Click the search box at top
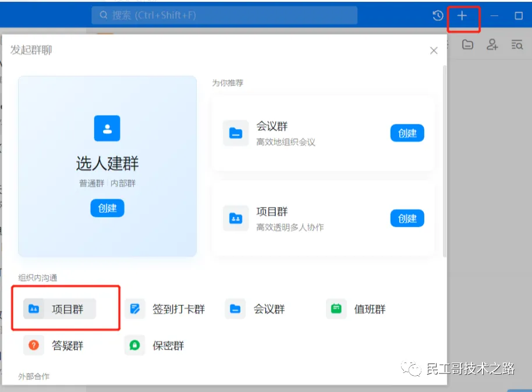Viewport: 532px width, 392px height. tap(224, 15)
